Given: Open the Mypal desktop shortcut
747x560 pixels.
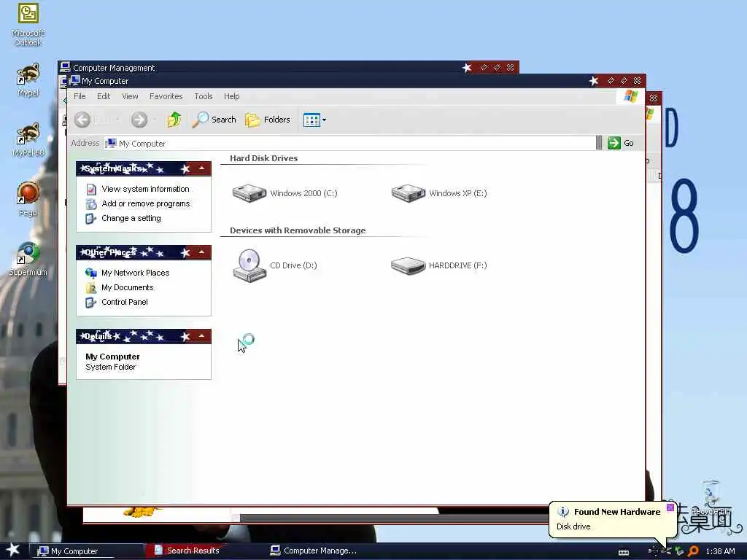Looking at the screenshot, I should (x=28, y=80).
